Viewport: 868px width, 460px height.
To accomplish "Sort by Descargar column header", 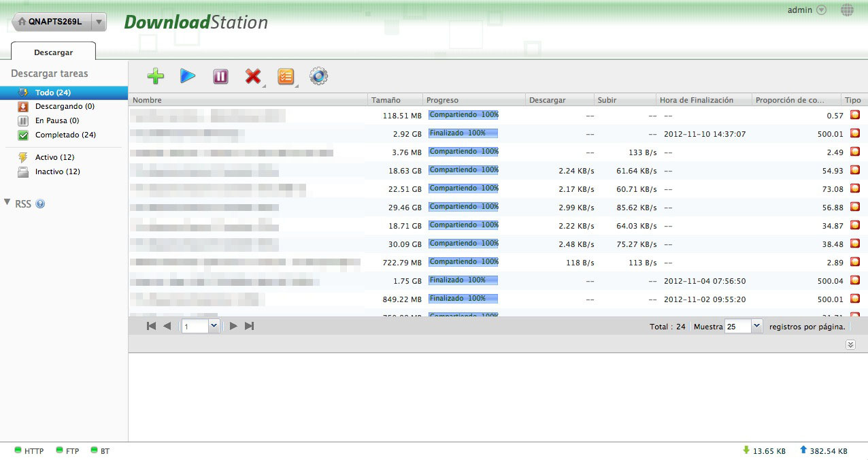I will [560, 100].
